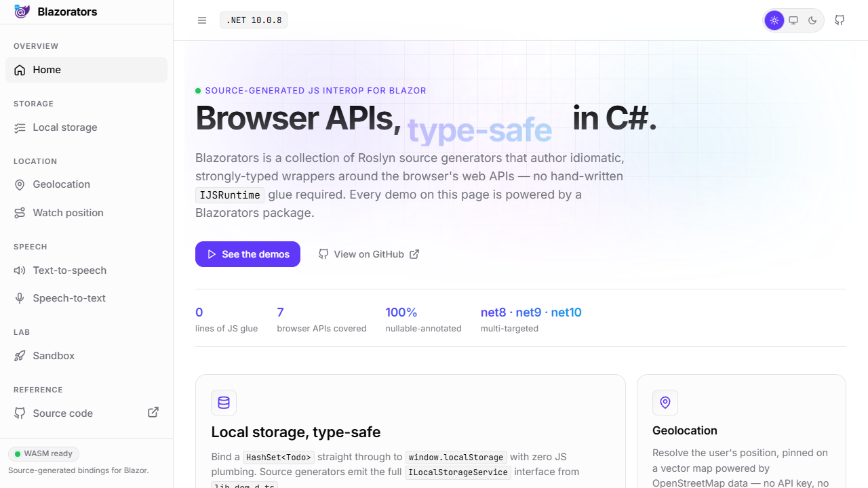Click the Sandbox rocket icon
The width and height of the screenshot is (868, 488).
20,356
